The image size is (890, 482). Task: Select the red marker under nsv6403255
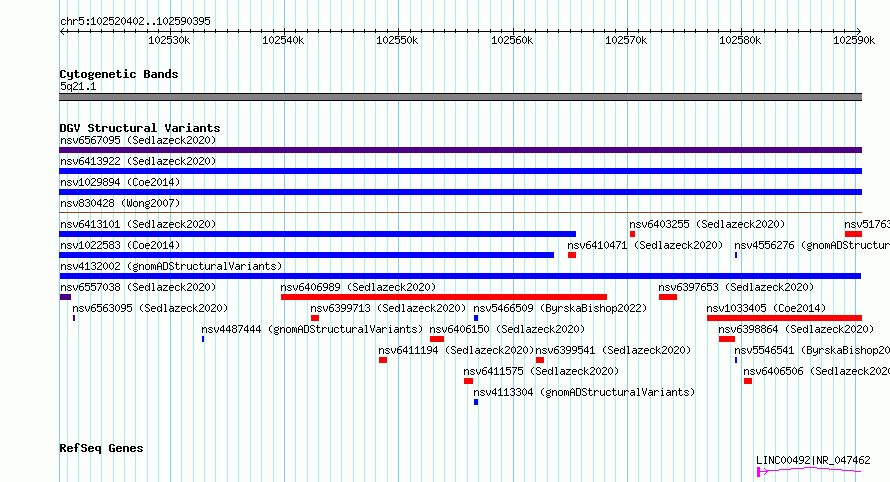[632, 234]
